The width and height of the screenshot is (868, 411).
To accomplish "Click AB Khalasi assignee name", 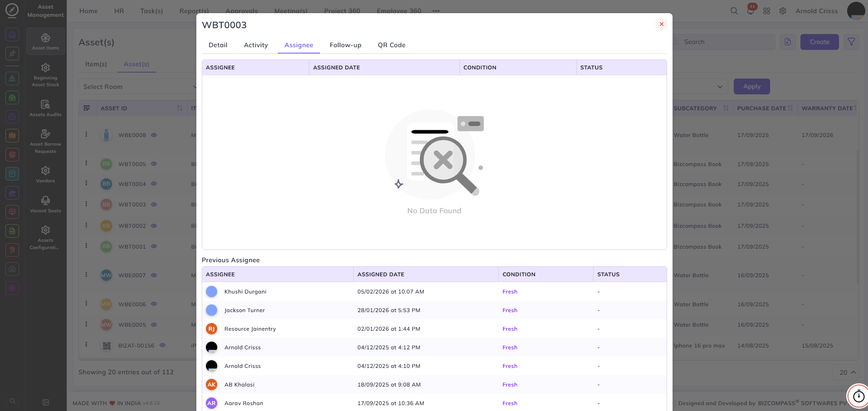I will (239, 385).
